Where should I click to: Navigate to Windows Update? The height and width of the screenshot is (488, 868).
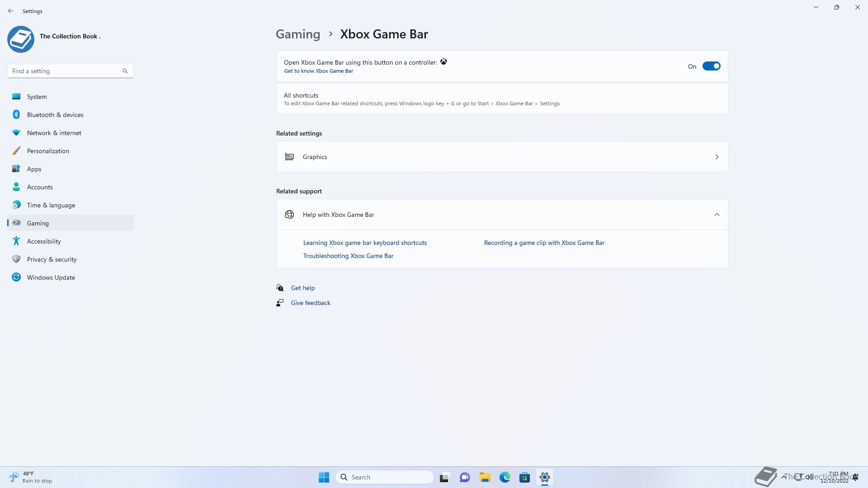tap(71, 277)
